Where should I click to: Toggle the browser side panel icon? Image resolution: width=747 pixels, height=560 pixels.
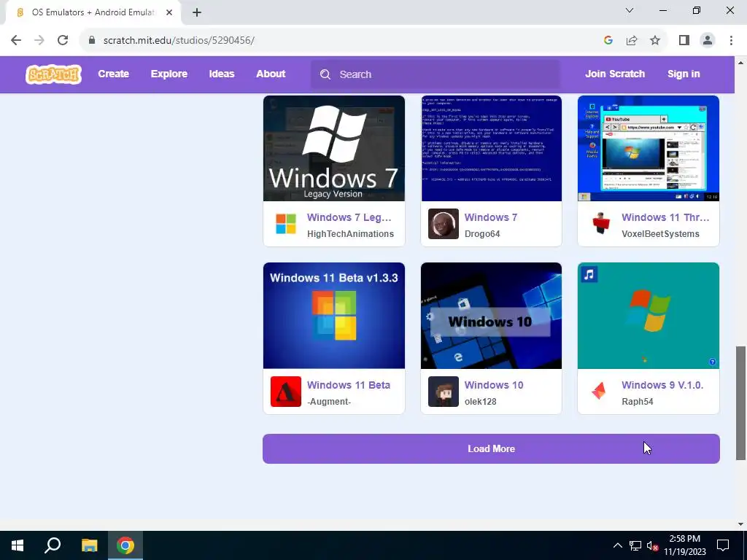684,40
